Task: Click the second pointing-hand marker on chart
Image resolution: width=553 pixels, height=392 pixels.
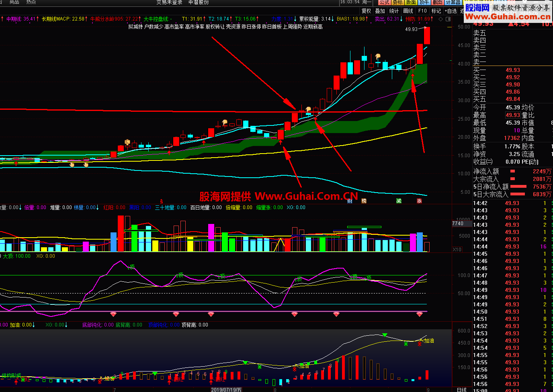Action: point(86,164)
